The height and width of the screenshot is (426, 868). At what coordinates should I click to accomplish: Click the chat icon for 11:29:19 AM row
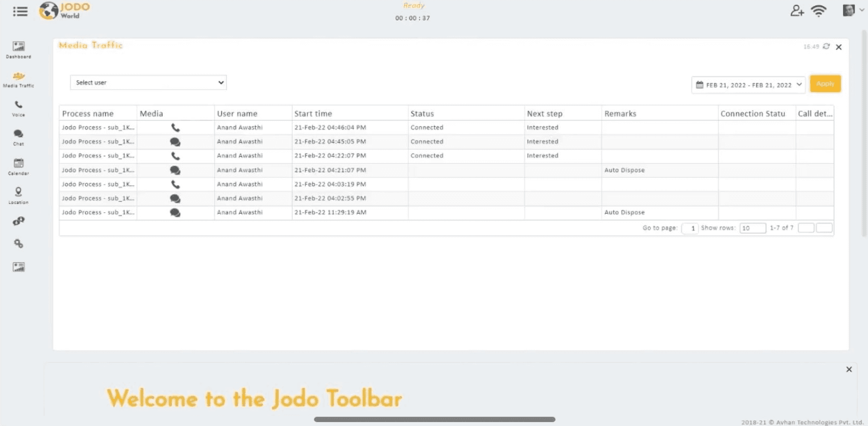point(175,213)
